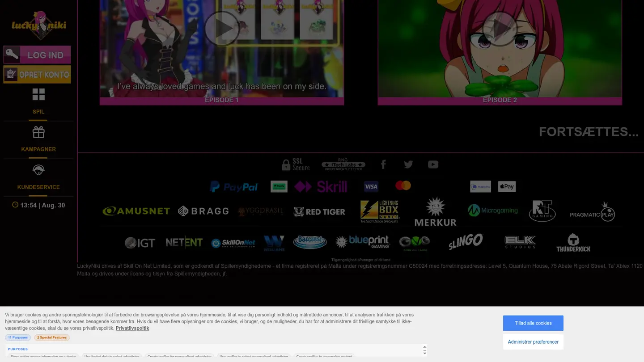This screenshot has width=644, height=362.
Task: Click the EPISODE 2 caption bar
Action: click(x=500, y=101)
